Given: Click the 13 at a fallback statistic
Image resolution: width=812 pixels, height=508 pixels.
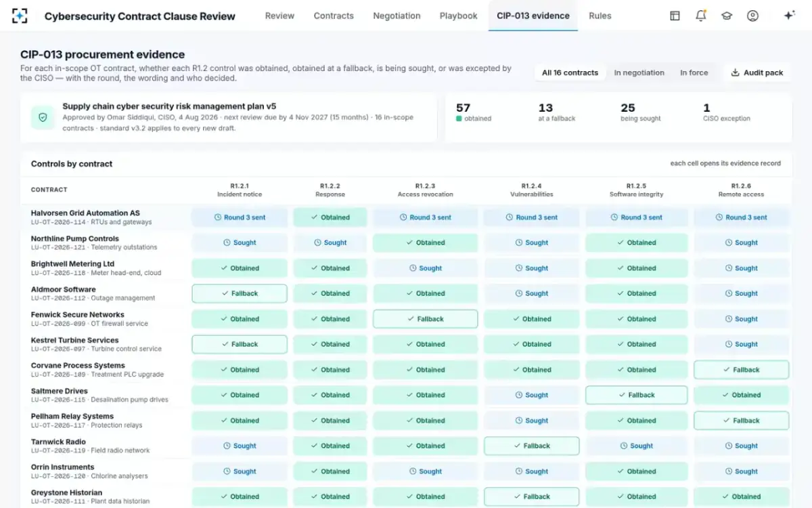Looking at the screenshot, I should (x=556, y=112).
